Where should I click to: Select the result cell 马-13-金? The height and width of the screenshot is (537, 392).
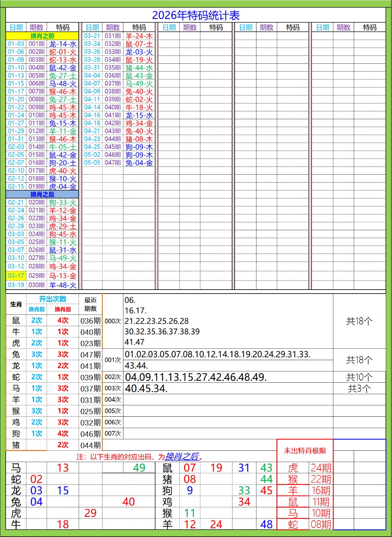(63, 276)
